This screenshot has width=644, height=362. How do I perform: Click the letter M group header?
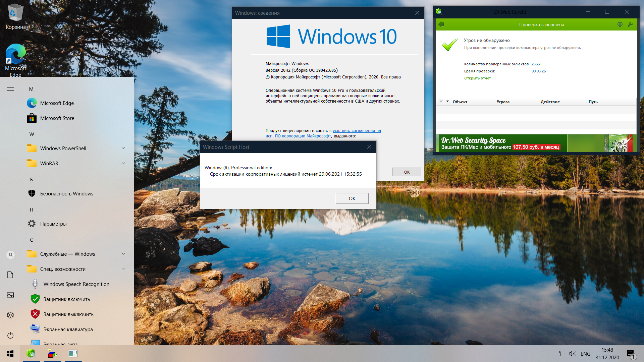31,89
